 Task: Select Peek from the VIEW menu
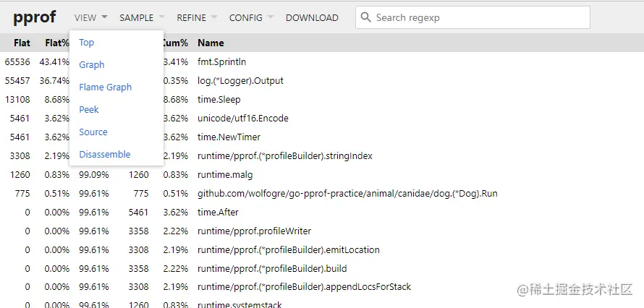click(x=89, y=110)
